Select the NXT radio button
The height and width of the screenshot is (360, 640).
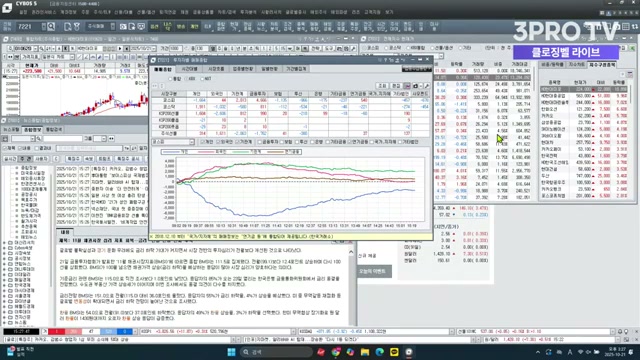click(x=202, y=79)
